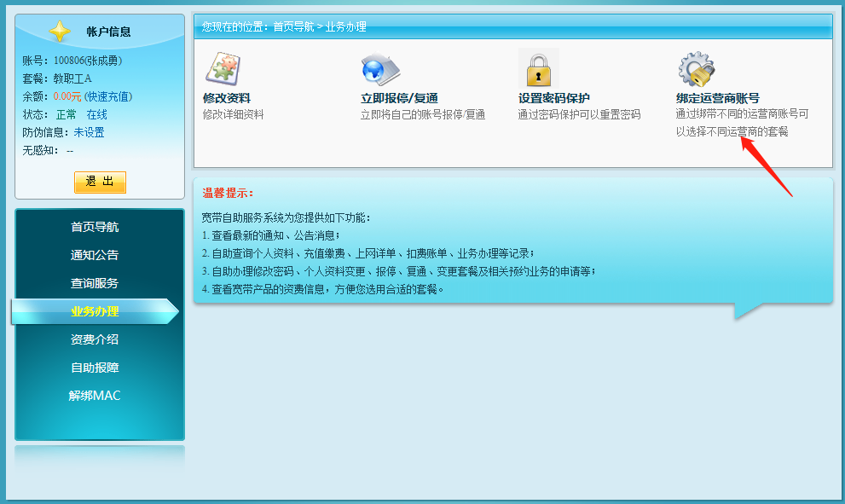The image size is (845, 504).
Task: Open 自助报障 in the sidebar menu
Action: point(95,368)
